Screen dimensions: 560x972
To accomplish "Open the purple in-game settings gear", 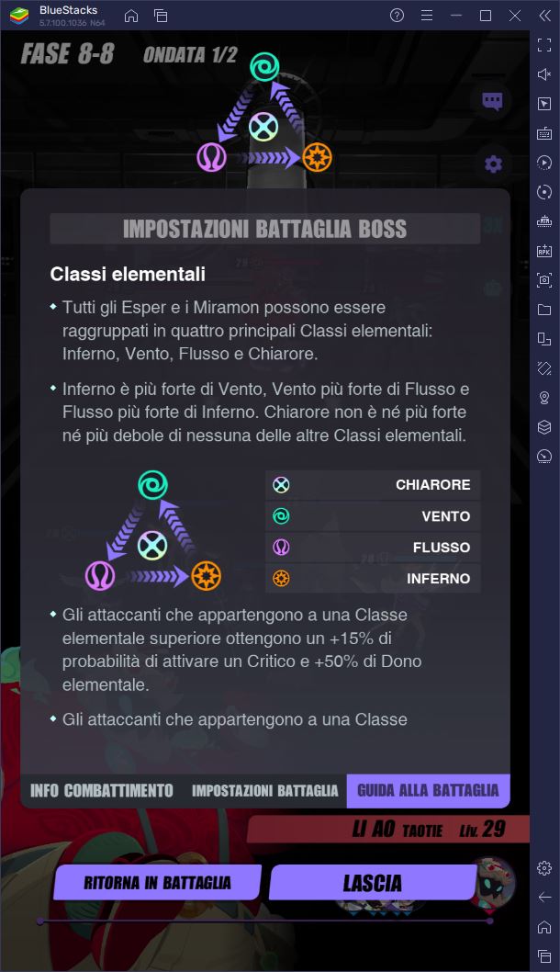I will point(493,163).
